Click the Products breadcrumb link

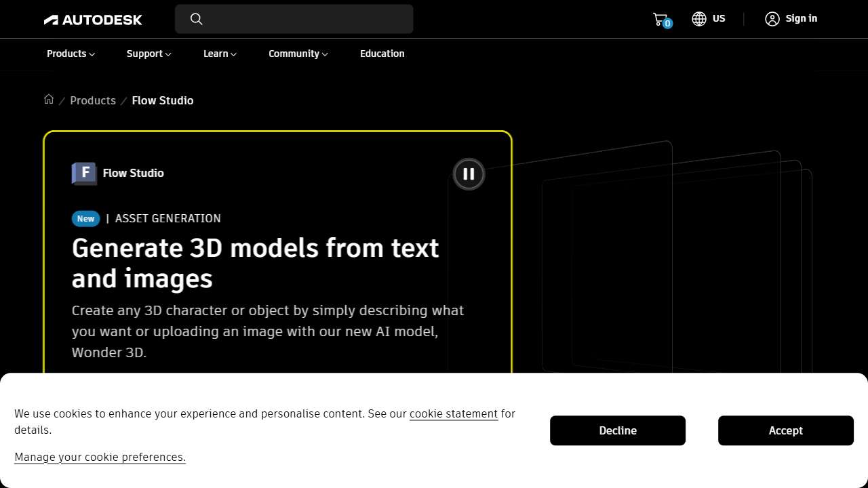tap(93, 100)
